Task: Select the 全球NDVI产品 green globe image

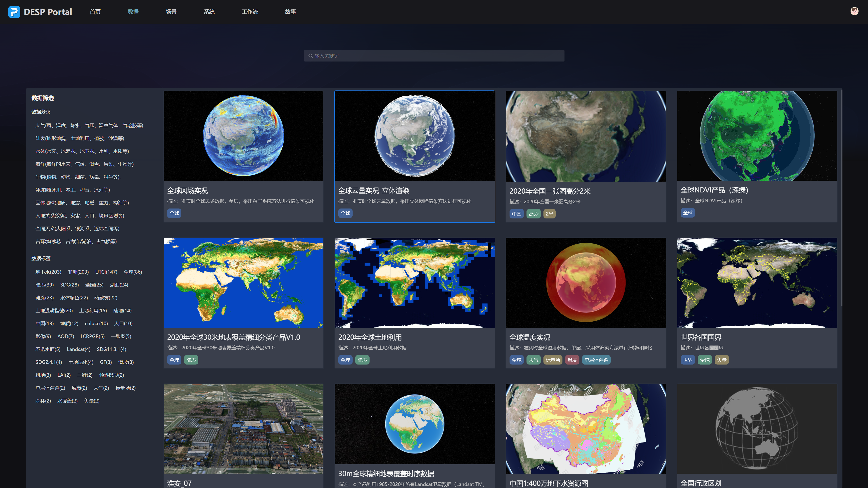Action: (757, 136)
